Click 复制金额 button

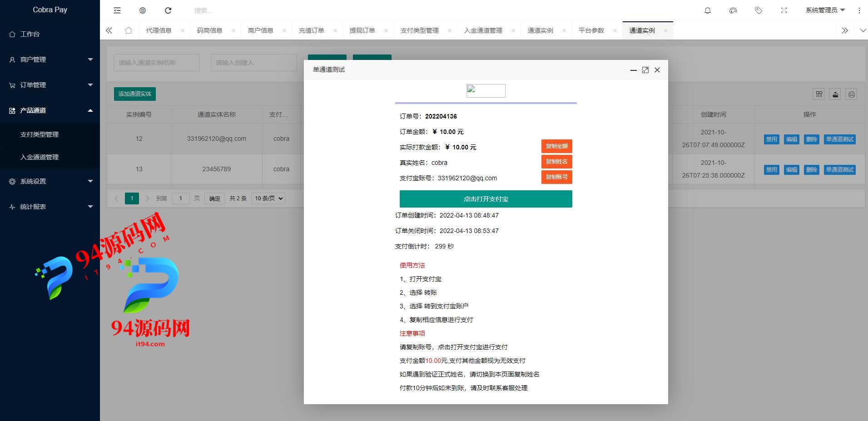[x=556, y=146]
